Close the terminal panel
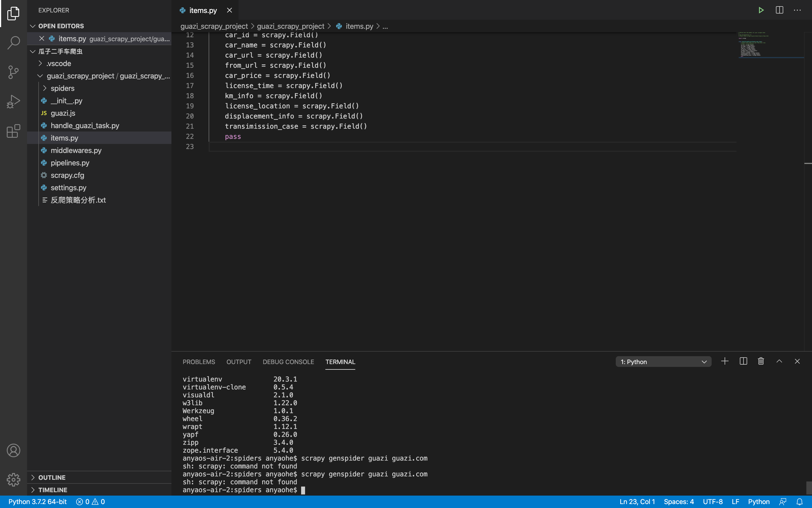Screen dimensions: 812x508 797,361
